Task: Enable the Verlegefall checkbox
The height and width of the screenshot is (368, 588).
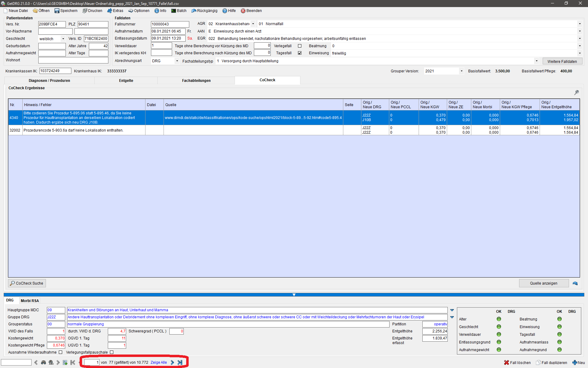Action: (300, 46)
